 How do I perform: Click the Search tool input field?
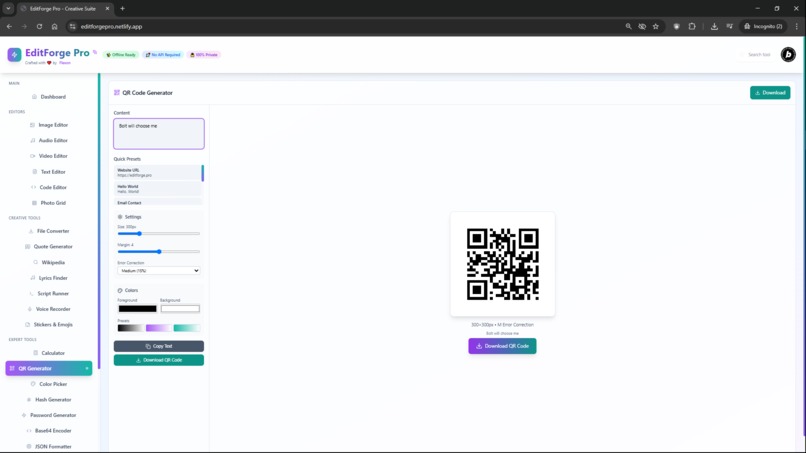coord(759,55)
